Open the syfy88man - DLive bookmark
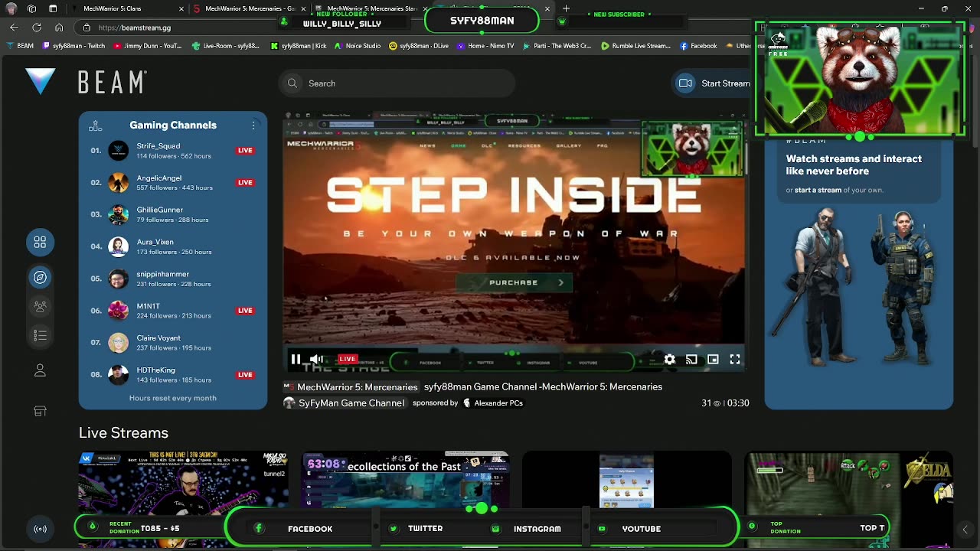This screenshot has height=551, width=980. pos(419,46)
